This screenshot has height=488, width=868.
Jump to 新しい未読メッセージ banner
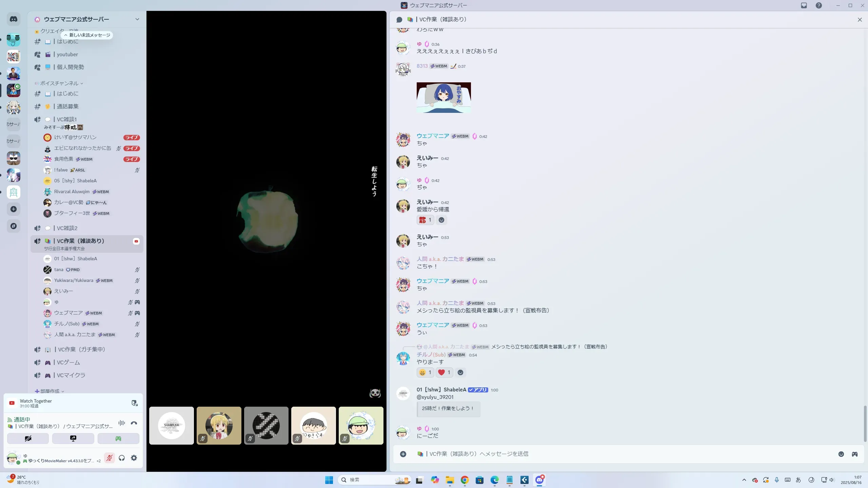(x=87, y=35)
